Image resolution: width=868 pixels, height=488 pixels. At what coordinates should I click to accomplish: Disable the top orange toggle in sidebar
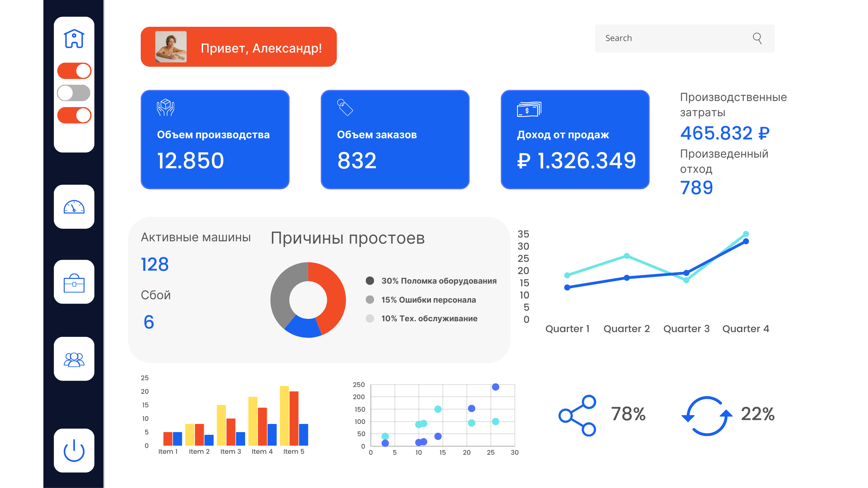[74, 70]
